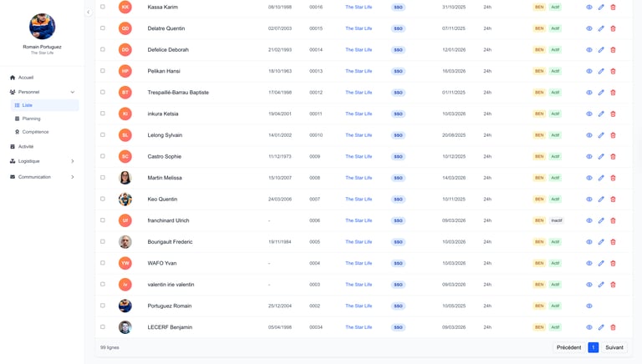View Defelice Deborah's details with eye icon
This screenshot has height=364, width=642.
pyautogui.click(x=589, y=50)
